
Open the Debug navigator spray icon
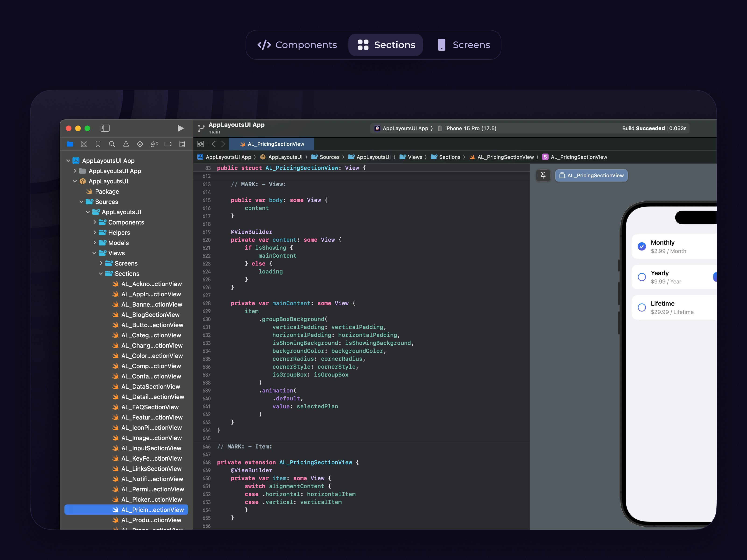(154, 144)
